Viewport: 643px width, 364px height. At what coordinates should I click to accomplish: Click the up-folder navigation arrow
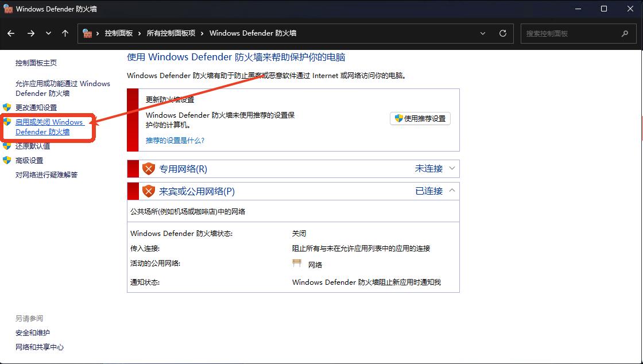point(64,33)
